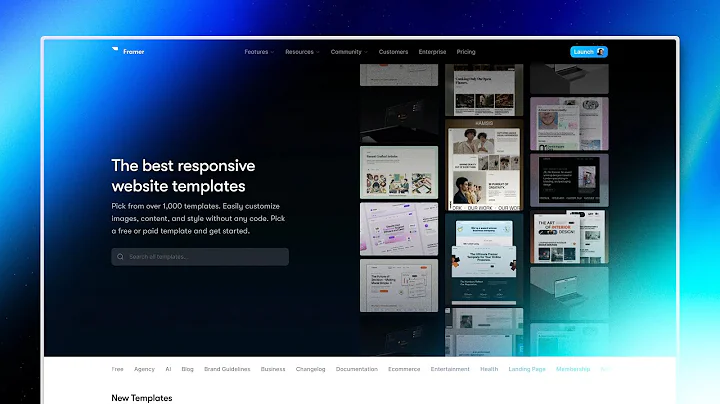This screenshot has height=404, width=720.
Task: Open the fashion models template thumbnail
Action: click(484, 165)
